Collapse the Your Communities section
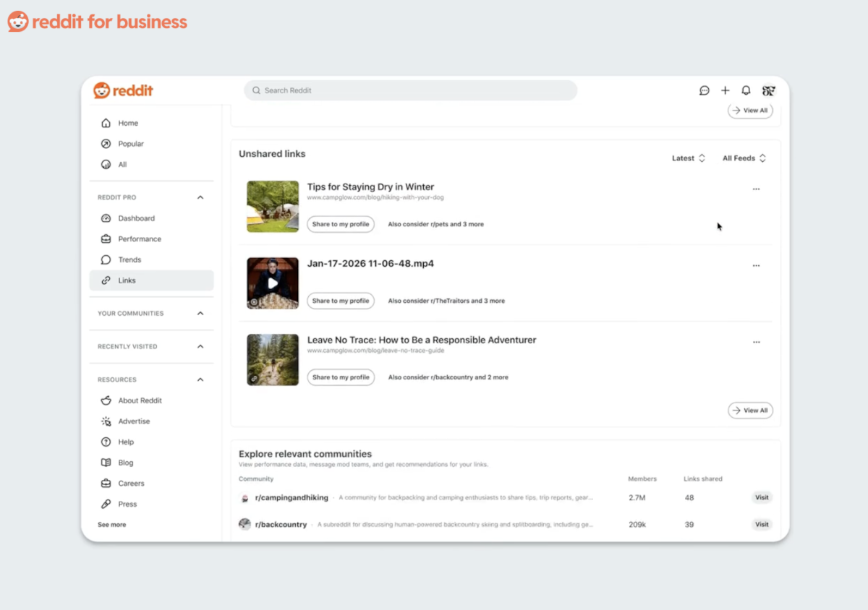 click(x=200, y=314)
